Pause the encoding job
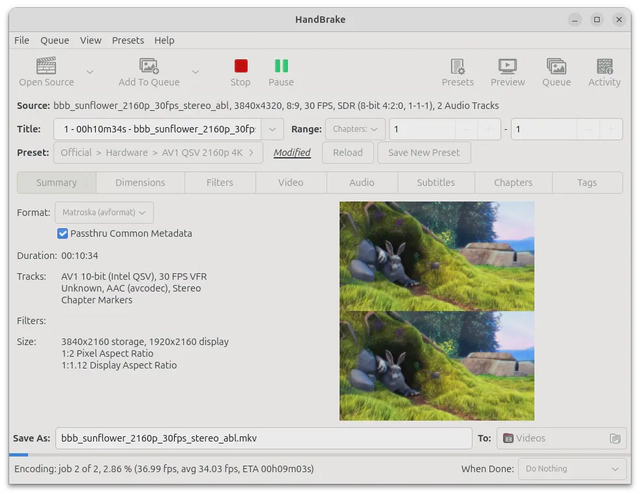 [281, 66]
